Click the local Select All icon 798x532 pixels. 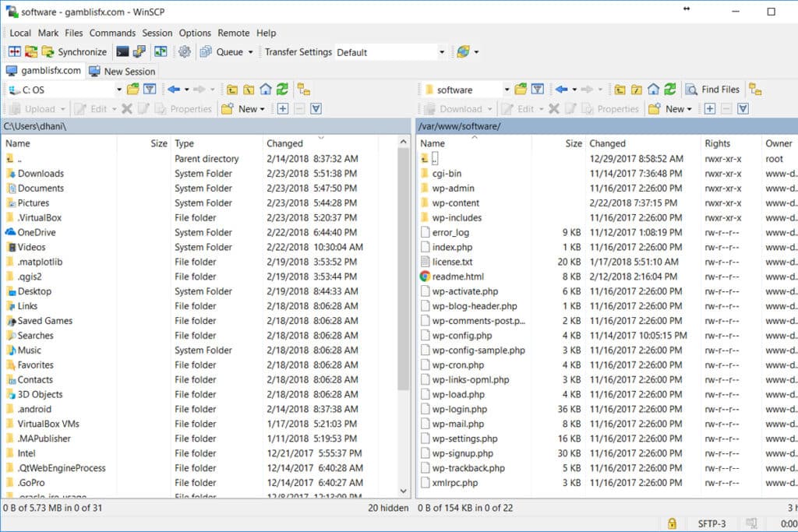[x=316, y=109]
